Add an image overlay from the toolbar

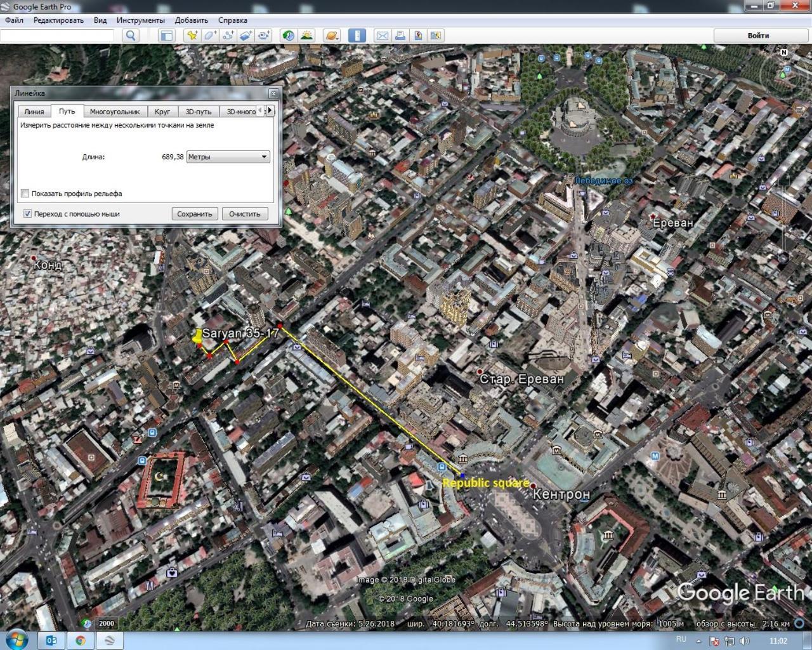pyautogui.click(x=246, y=36)
